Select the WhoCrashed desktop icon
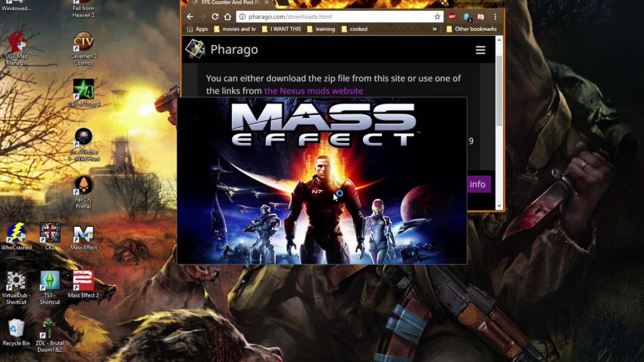Screen dimensions: 644x362 click(16, 236)
